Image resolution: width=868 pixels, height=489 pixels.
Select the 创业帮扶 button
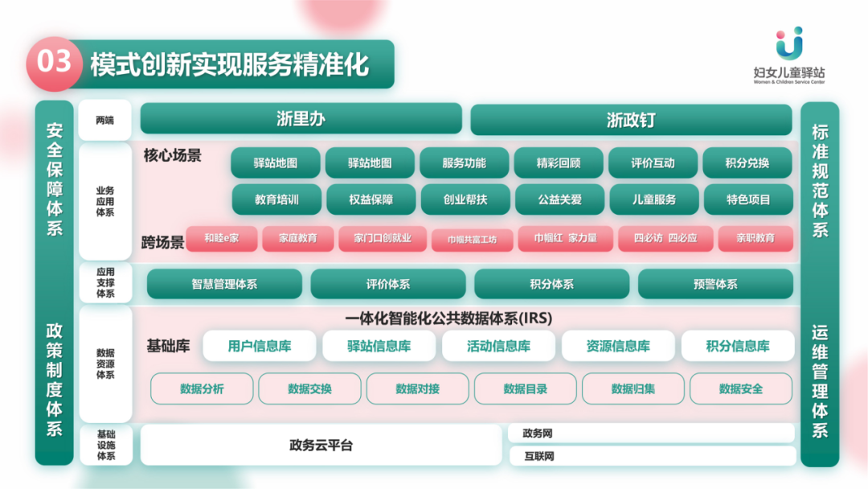point(465,199)
